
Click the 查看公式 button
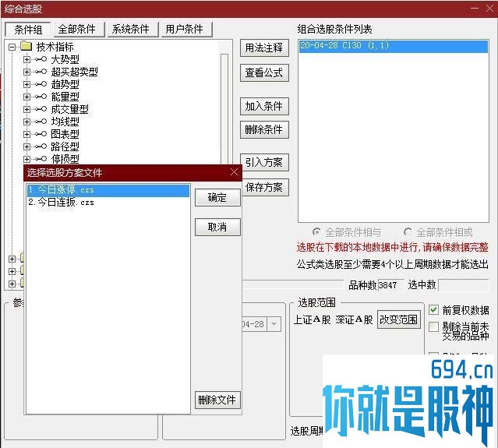(x=264, y=73)
